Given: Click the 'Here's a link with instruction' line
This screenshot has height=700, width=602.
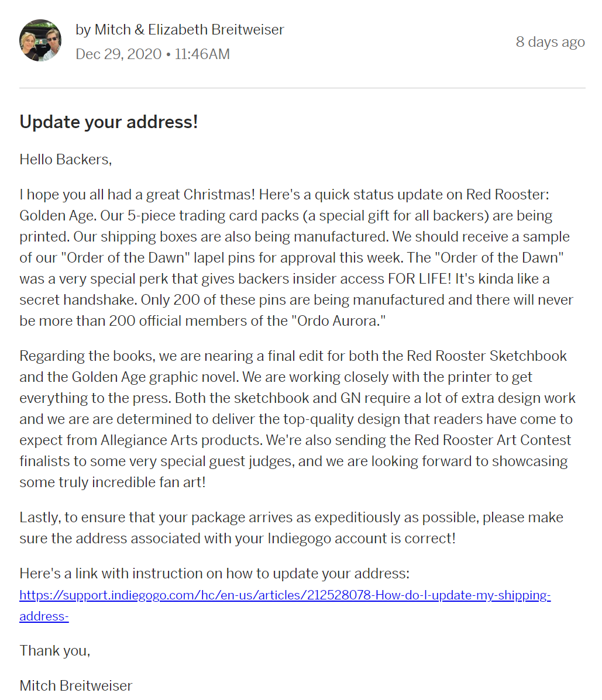Looking at the screenshot, I should (x=214, y=573).
